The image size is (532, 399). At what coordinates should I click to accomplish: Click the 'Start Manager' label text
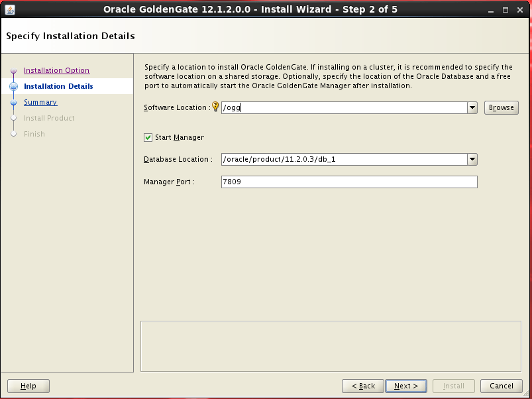(180, 137)
